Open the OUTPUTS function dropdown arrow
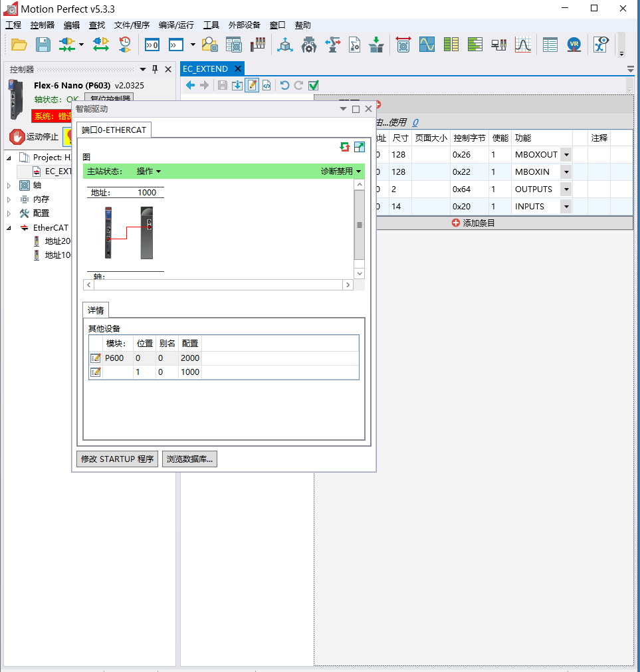The height and width of the screenshot is (672, 640). pyautogui.click(x=566, y=189)
